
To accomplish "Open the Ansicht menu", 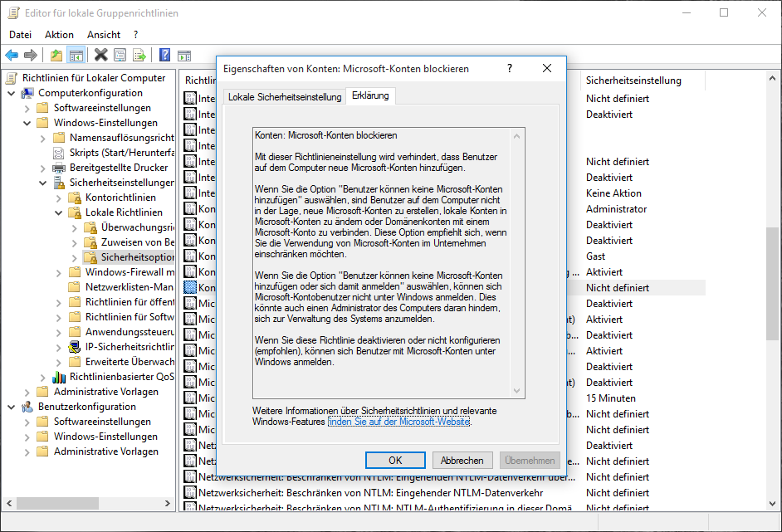I will pos(104,34).
